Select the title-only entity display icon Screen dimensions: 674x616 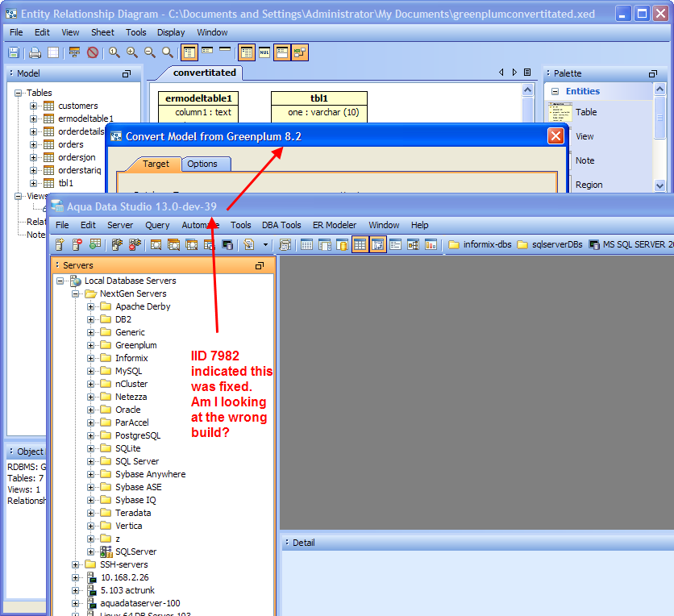tap(225, 49)
